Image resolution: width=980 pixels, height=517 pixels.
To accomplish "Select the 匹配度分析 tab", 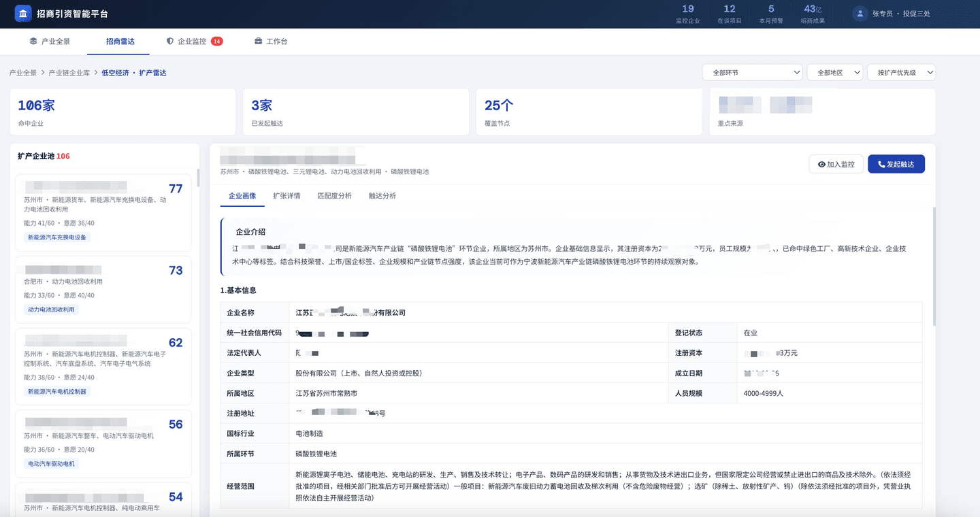I will coord(335,196).
